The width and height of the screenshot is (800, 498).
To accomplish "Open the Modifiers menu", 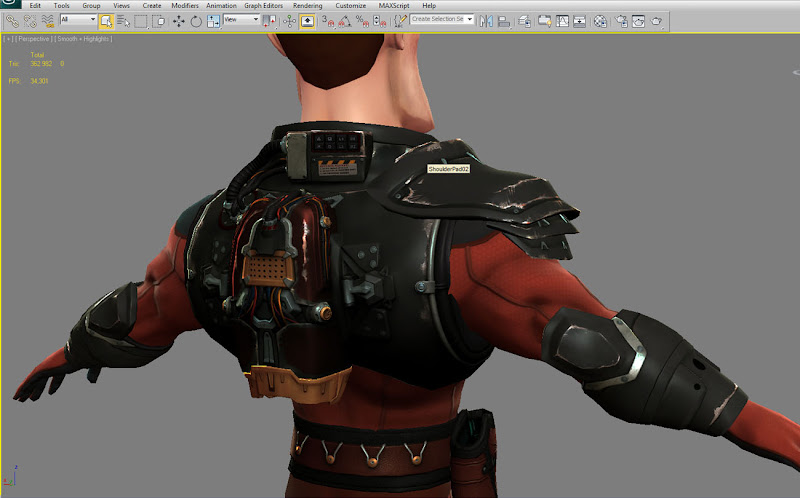I will (185, 6).
